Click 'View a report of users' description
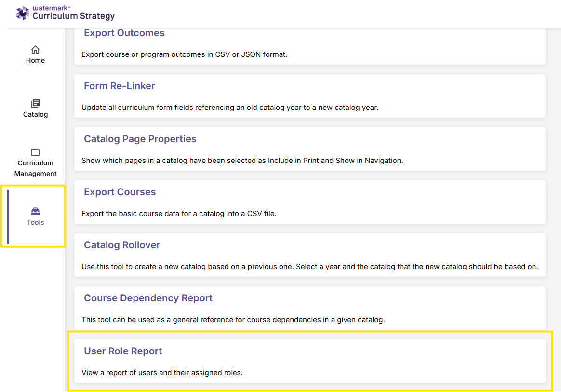 tap(162, 373)
